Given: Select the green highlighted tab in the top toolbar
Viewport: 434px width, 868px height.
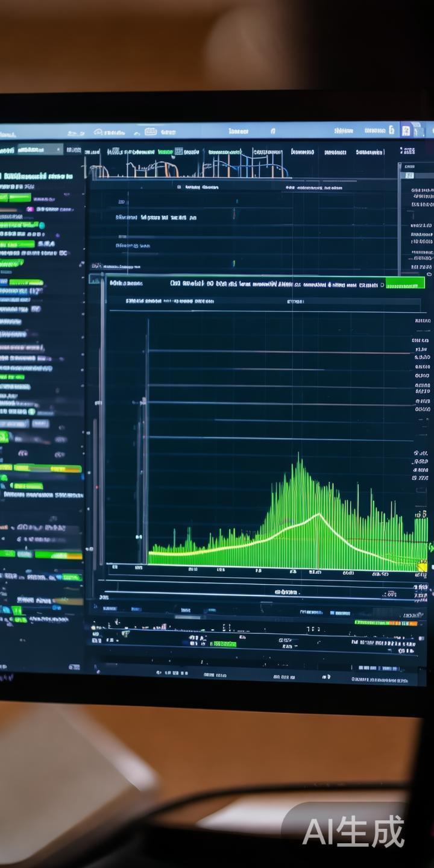Looking at the screenshot, I should (165, 152).
